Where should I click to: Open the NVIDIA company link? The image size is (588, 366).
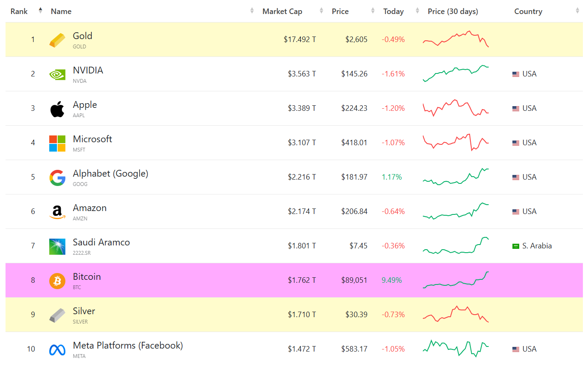click(x=88, y=70)
